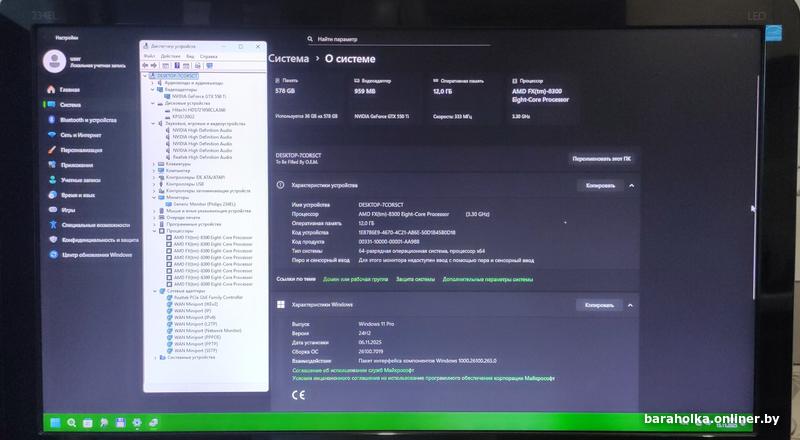Click the Windows 11 Pro edition value

coord(376,324)
